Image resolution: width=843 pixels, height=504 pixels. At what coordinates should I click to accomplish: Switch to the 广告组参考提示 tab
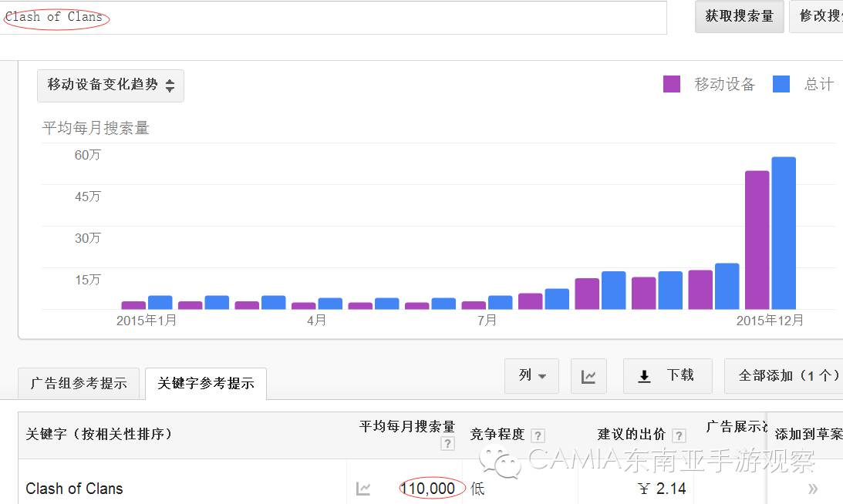tap(79, 383)
